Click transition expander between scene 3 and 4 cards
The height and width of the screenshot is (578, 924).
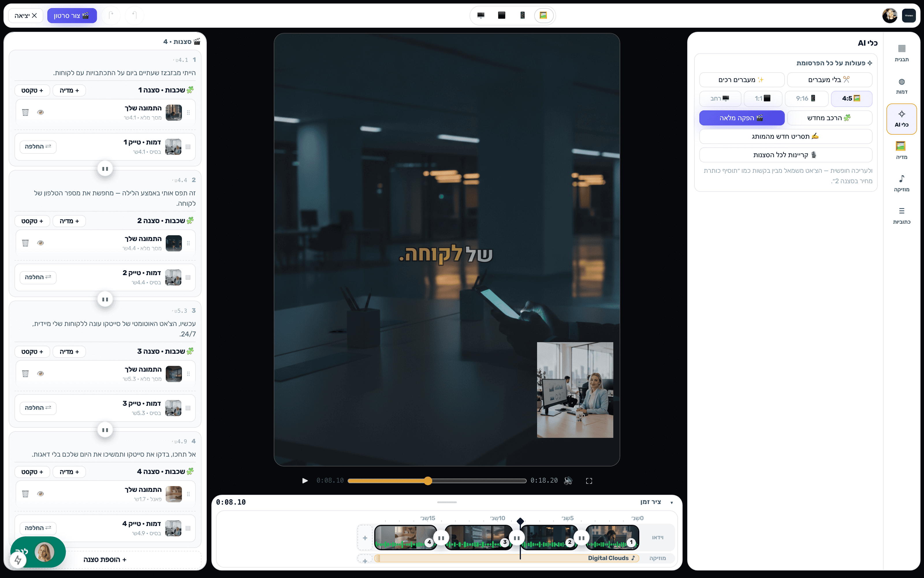click(x=105, y=430)
